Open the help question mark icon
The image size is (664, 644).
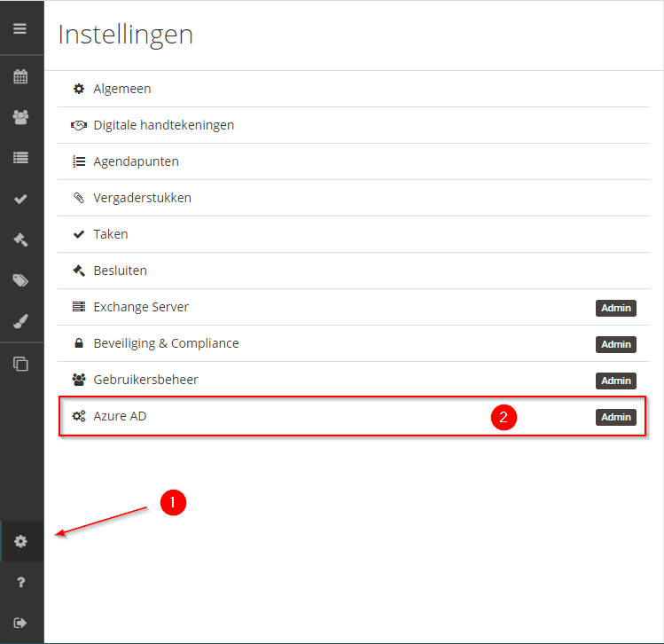click(20, 582)
